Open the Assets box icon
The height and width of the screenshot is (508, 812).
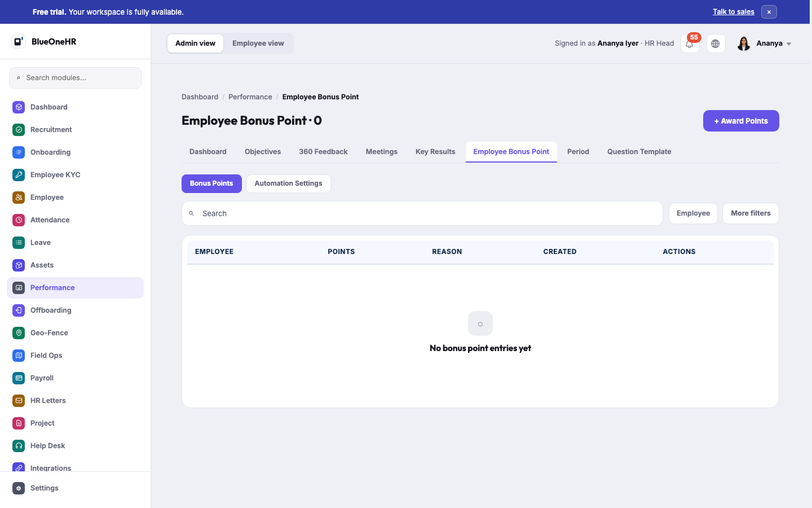19,265
